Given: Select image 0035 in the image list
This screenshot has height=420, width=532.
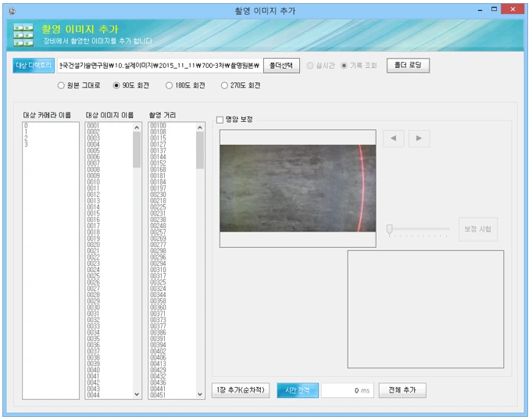Looking at the screenshot, I should [109, 339].
